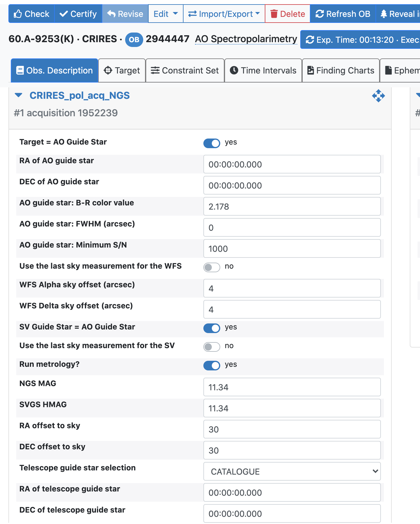
Task: Open Telescope guide star selection dropdown
Action: (292, 471)
